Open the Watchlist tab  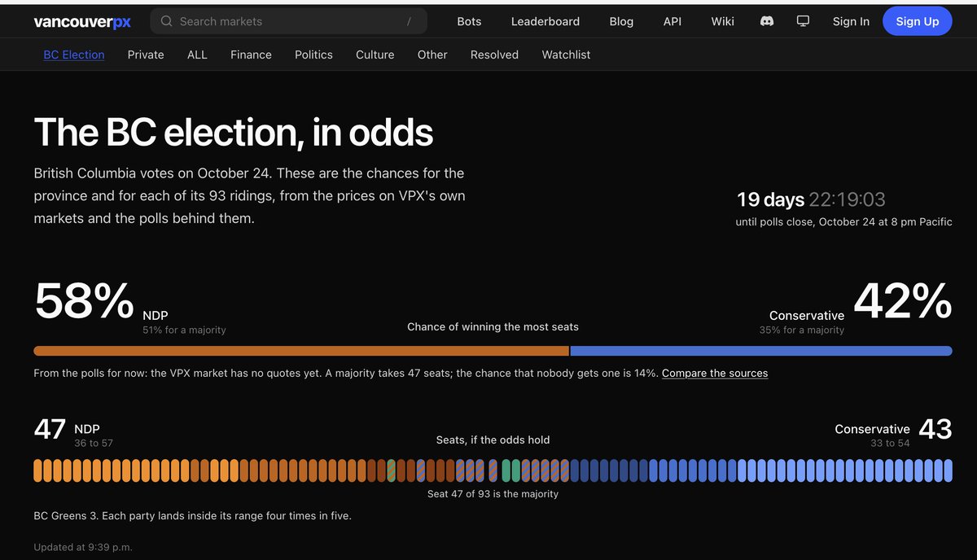[566, 55]
